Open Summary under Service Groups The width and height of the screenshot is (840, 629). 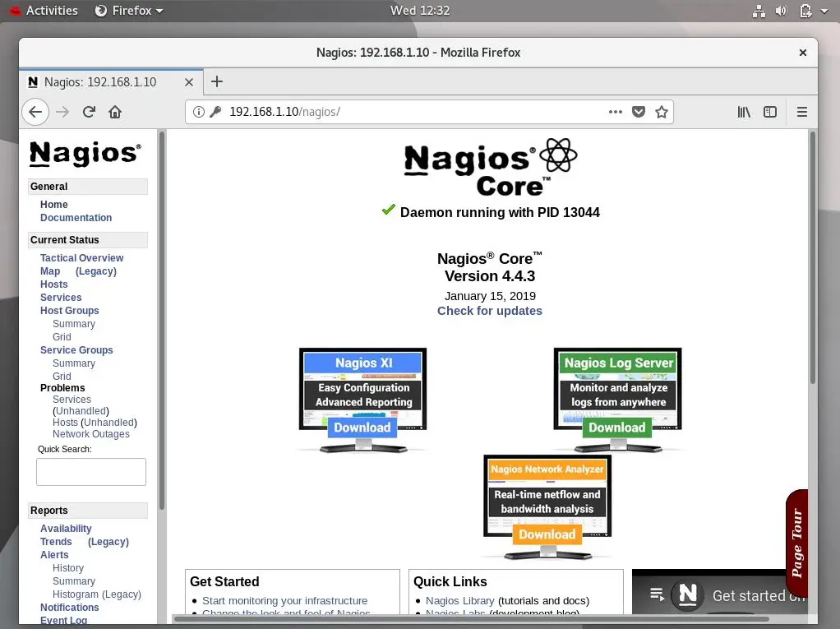(x=74, y=363)
